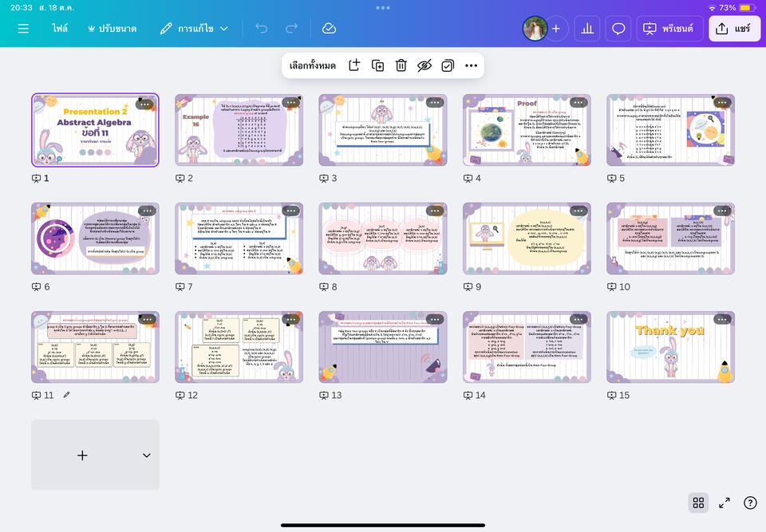This screenshot has width=766, height=532.
Task: Expand the การแก้ไข editing mode dropdown
Action: click(194, 29)
